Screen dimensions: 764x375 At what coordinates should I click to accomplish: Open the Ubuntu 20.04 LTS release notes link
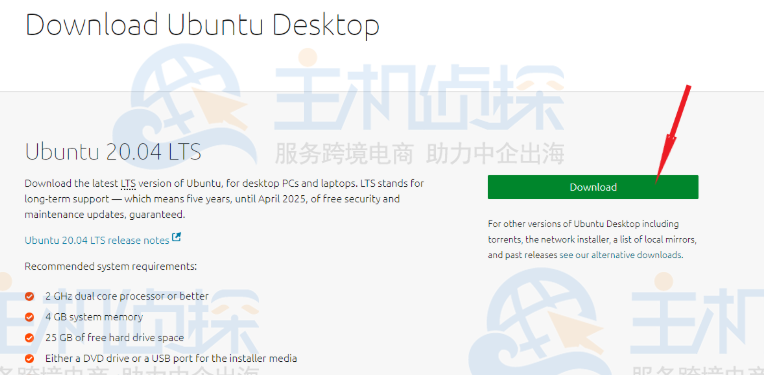pos(97,240)
